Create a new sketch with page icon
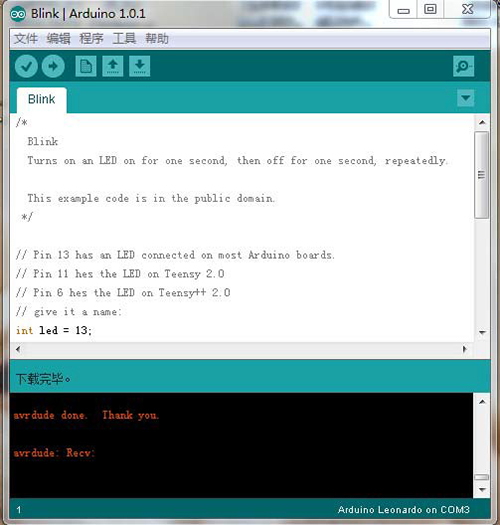This screenshot has width=500, height=525. (x=86, y=66)
